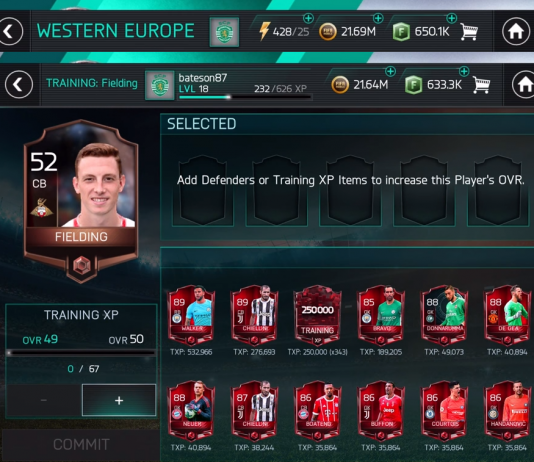This screenshot has width=534, height=462.
Task: Open home from top Western Europe bar
Action: (x=516, y=32)
